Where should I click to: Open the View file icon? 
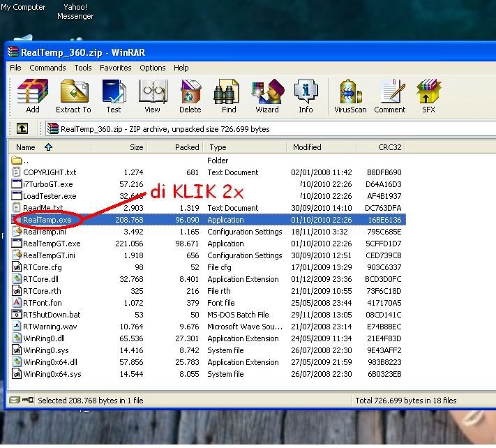(x=153, y=91)
